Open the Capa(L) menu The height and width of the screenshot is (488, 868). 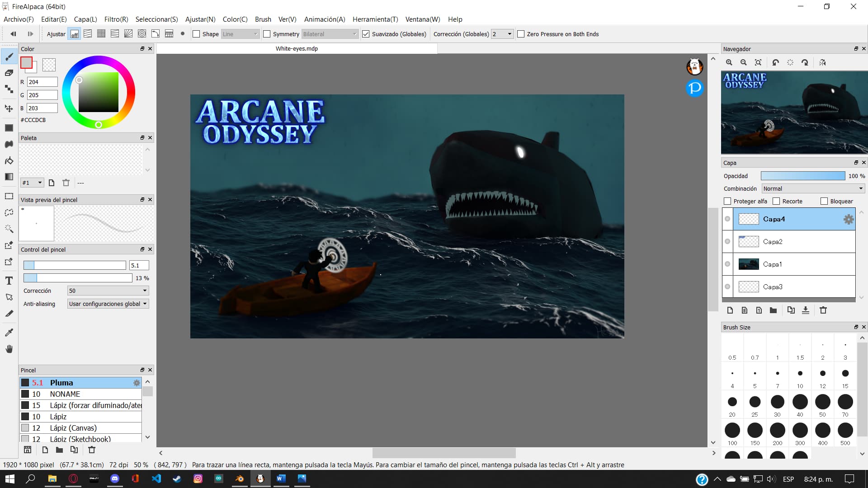coord(85,19)
